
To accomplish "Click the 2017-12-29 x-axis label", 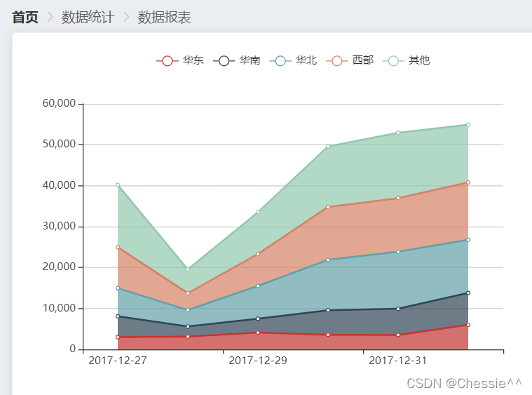I will (x=258, y=361).
